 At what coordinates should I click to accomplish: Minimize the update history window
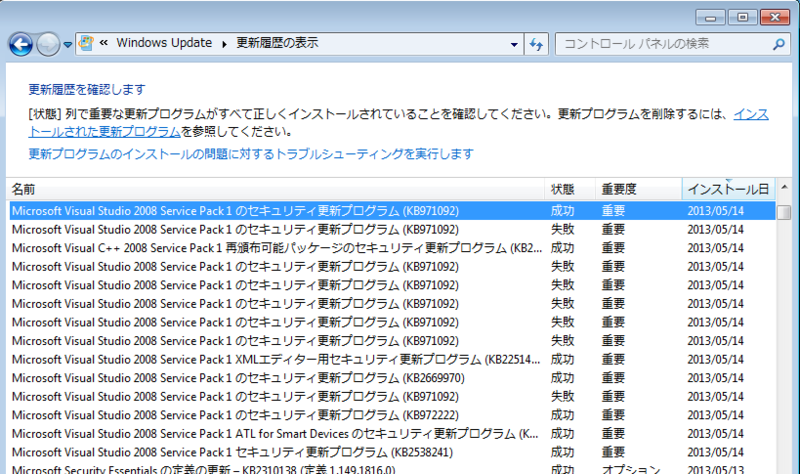pyautogui.click(x=710, y=18)
